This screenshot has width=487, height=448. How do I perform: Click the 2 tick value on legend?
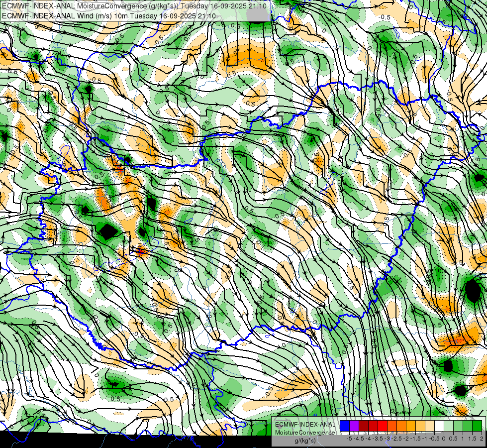(482, 439)
